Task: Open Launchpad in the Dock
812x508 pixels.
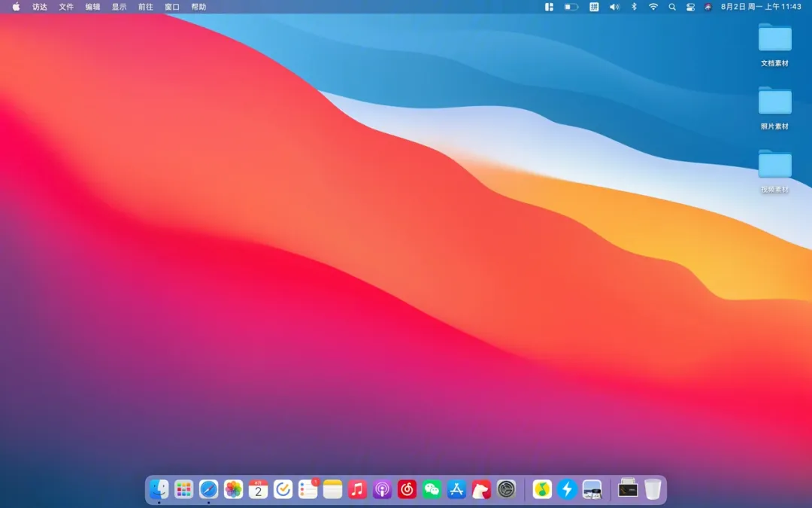Action: click(x=184, y=489)
